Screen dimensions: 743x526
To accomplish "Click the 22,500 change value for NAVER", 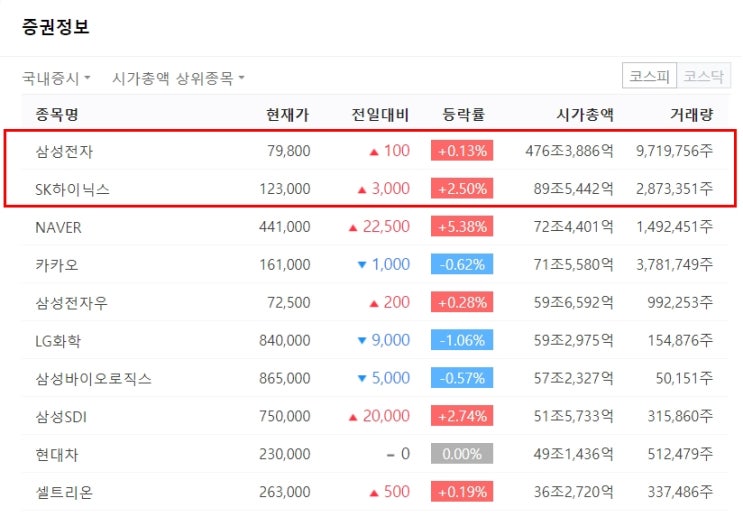I will [x=386, y=227].
